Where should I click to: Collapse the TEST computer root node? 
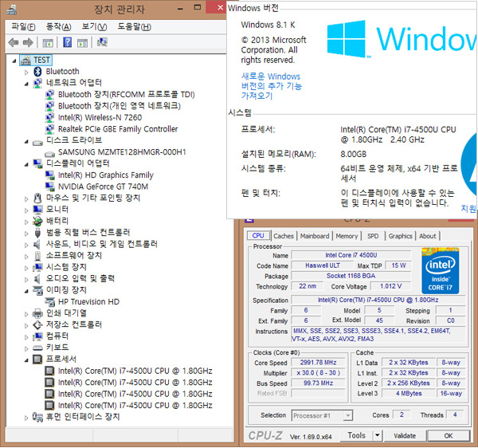(x=14, y=61)
